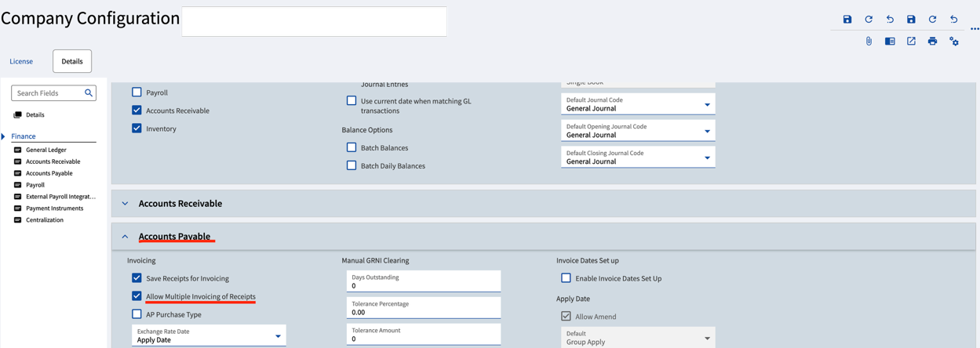This screenshot has width=980, height=348.
Task: Open the Default Journal Code dropdown
Action: click(638, 104)
